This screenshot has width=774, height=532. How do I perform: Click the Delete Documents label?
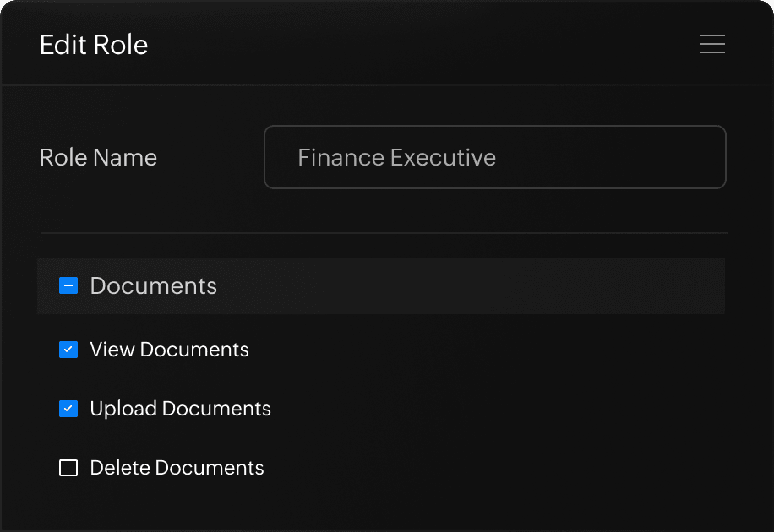pyautogui.click(x=177, y=468)
